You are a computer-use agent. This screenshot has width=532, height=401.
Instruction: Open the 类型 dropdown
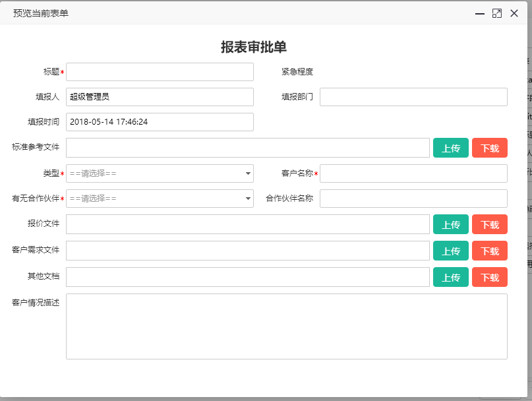point(160,173)
